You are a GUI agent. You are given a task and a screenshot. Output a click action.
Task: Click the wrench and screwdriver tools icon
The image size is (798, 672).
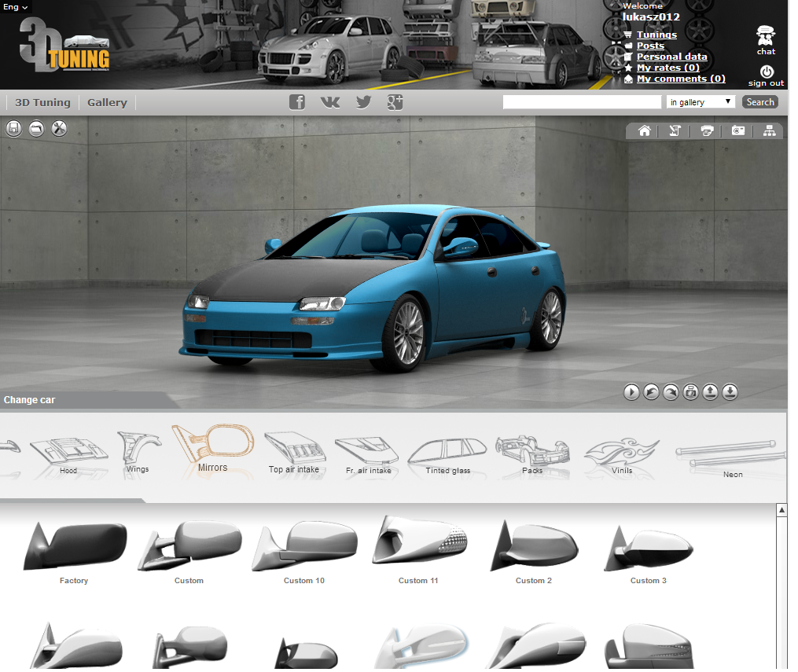(x=59, y=129)
